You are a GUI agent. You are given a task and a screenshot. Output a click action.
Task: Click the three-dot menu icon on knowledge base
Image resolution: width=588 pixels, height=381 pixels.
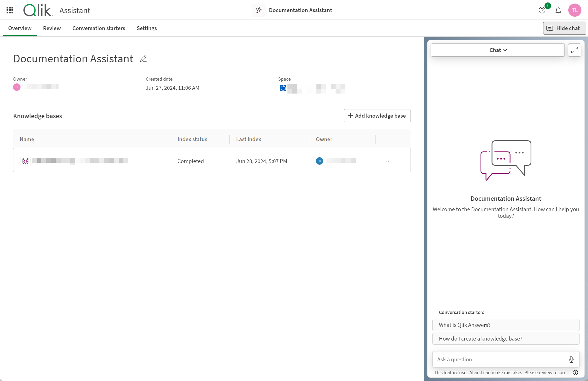(389, 160)
